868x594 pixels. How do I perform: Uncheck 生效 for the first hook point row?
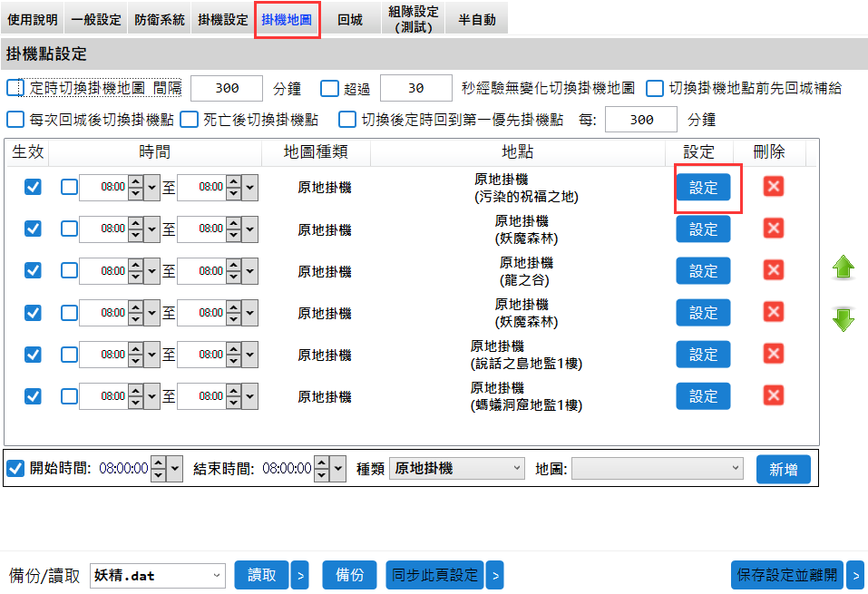(x=34, y=188)
